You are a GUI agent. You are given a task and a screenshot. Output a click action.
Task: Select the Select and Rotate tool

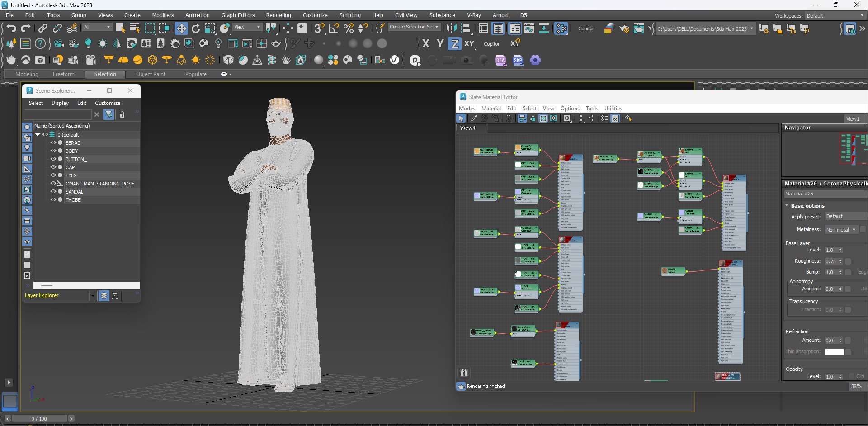pyautogui.click(x=196, y=28)
